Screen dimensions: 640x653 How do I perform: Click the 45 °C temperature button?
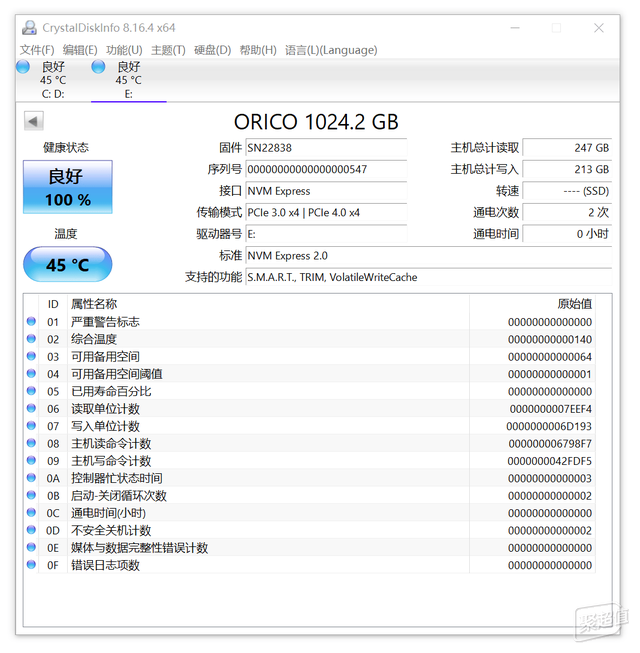tap(68, 264)
